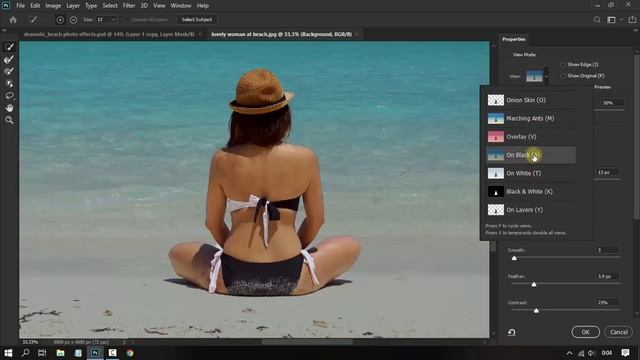This screenshot has height=360, width=640.
Task: Click the Feather value field
Action: coord(607,276)
